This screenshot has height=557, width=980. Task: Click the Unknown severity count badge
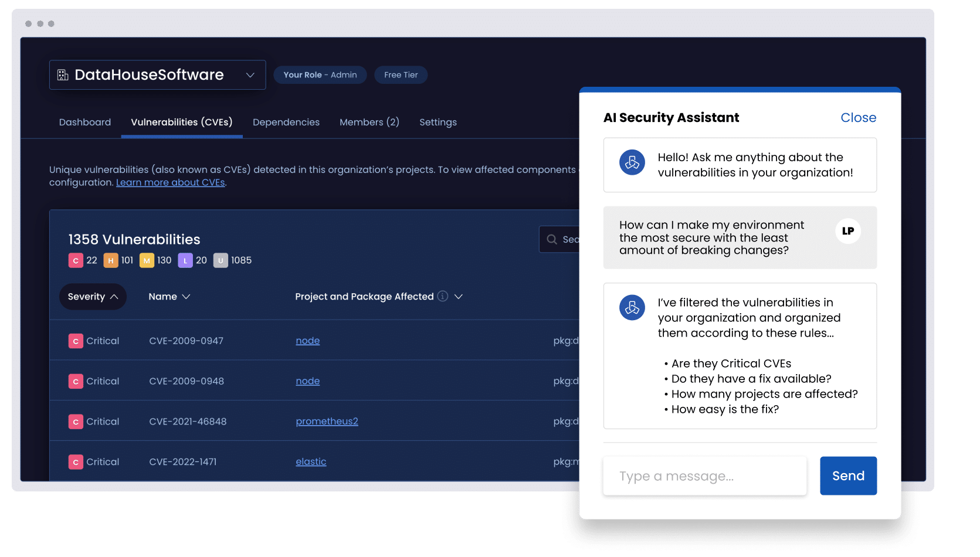click(221, 260)
